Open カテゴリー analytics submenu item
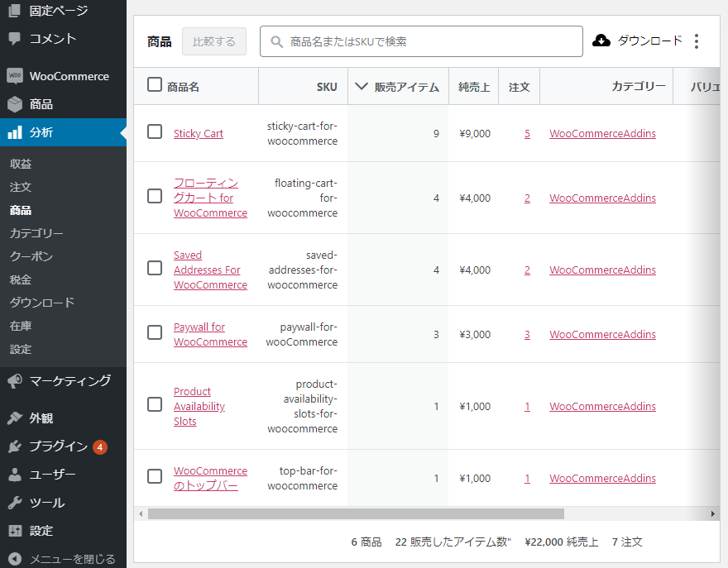 tap(36, 233)
